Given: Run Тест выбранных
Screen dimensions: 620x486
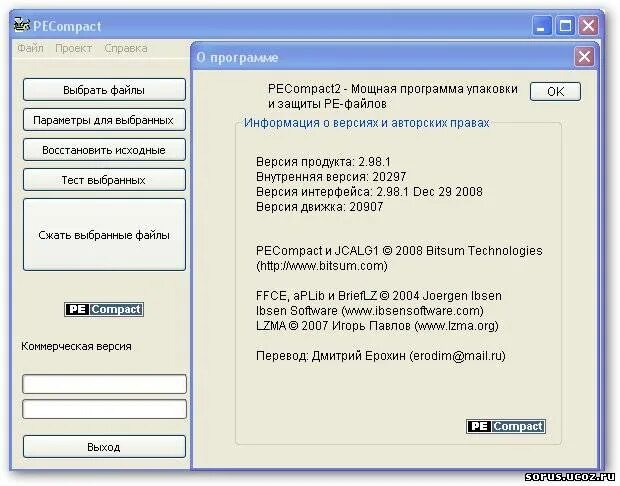Looking at the screenshot, I should coord(104,180).
